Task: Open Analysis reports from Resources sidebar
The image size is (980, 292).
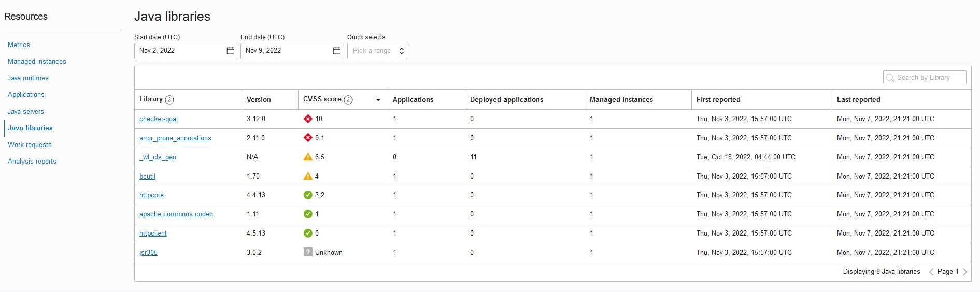Action: click(32, 162)
